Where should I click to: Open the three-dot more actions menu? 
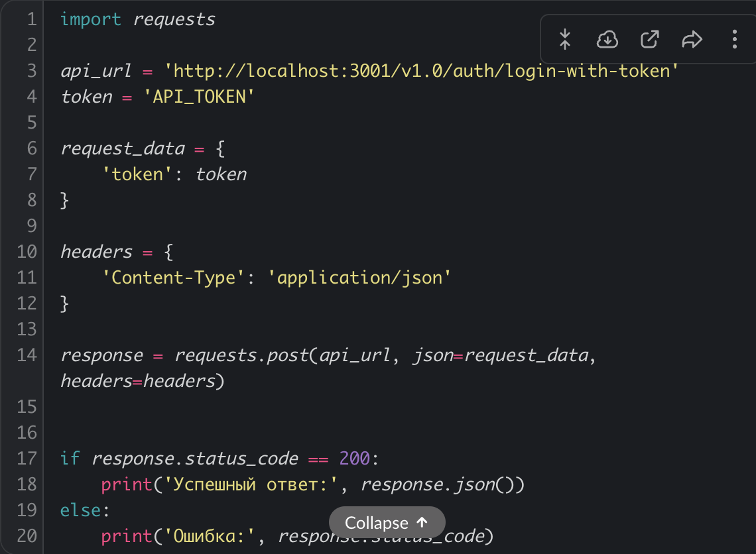[734, 40]
